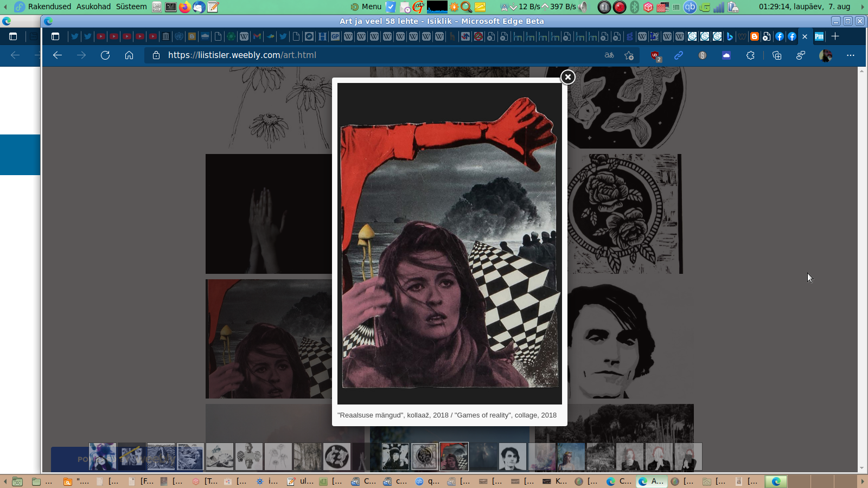Image resolution: width=868 pixels, height=488 pixels.
Task: Launch Firefox from the top panel
Action: click(185, 7)
